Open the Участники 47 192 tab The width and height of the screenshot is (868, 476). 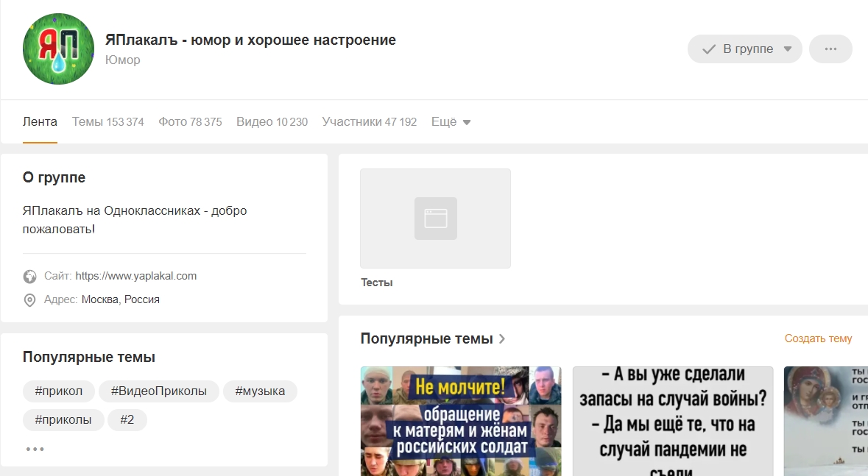(370, 122)
